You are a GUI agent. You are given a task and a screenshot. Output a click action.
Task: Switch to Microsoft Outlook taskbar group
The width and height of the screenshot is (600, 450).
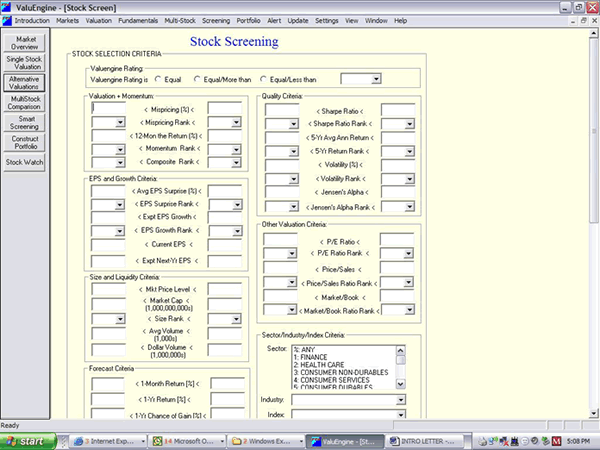(188, 441)
